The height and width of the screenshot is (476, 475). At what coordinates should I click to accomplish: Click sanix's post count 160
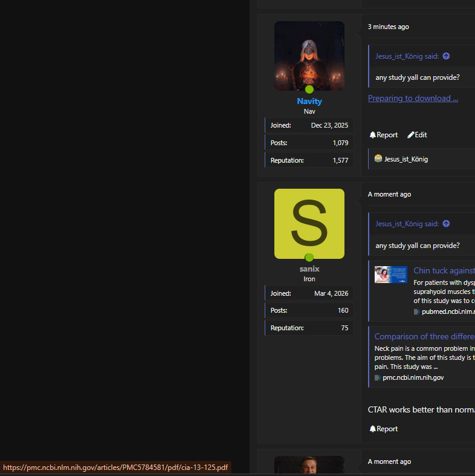(x=343, y=310)
